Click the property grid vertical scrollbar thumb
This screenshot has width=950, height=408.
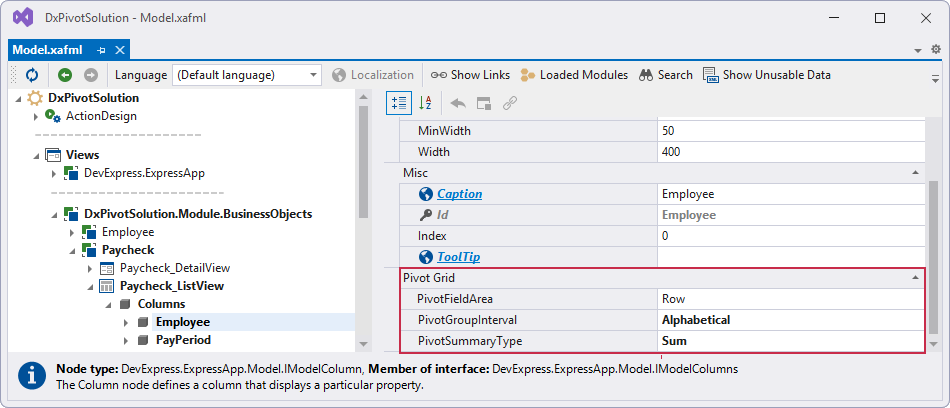(933, 258)
